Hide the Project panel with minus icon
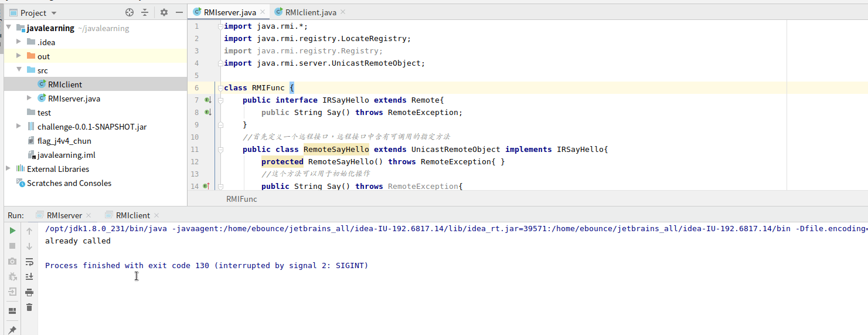Image resolution: width=868 pixels, height=335 pixels. click(178, 12)
